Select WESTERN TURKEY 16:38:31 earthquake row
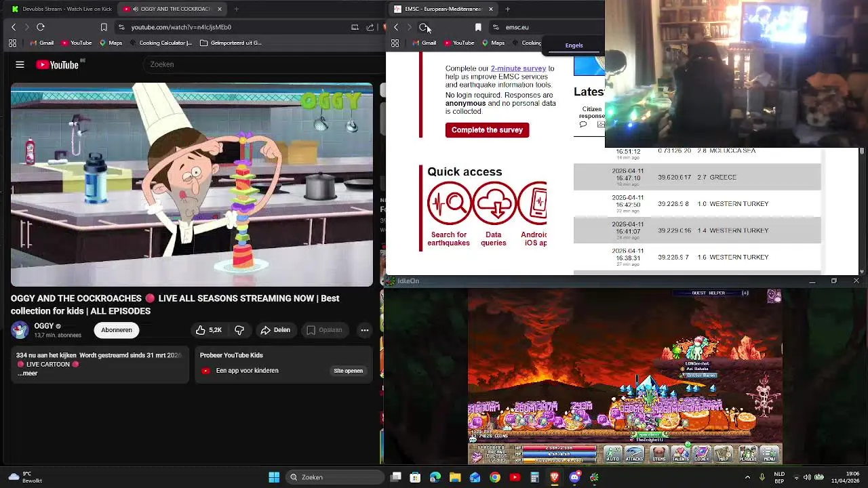The height and width of the screenshot is (488, 868). pos(697,258)
